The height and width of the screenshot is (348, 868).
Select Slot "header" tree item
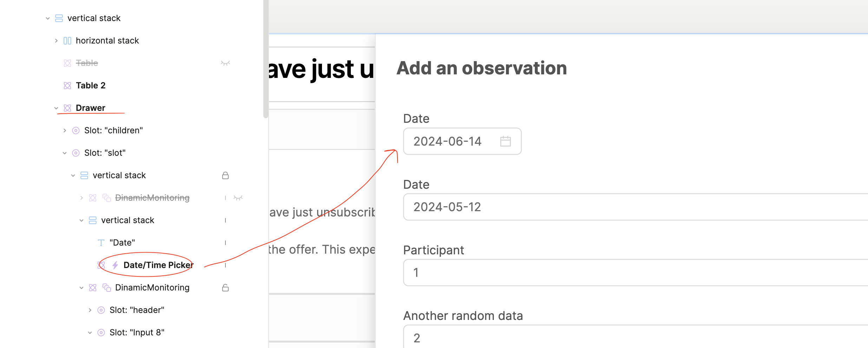coord(137,310)
